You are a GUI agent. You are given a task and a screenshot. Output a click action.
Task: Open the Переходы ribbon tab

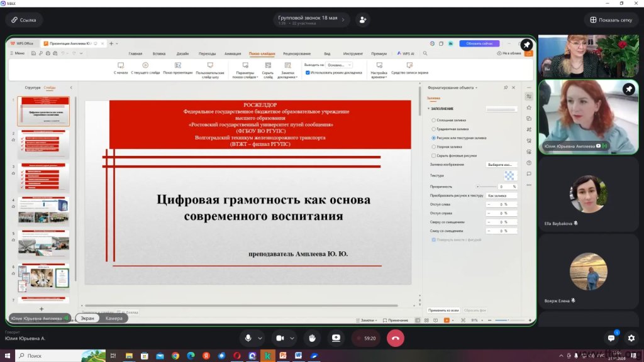point(207,53)
